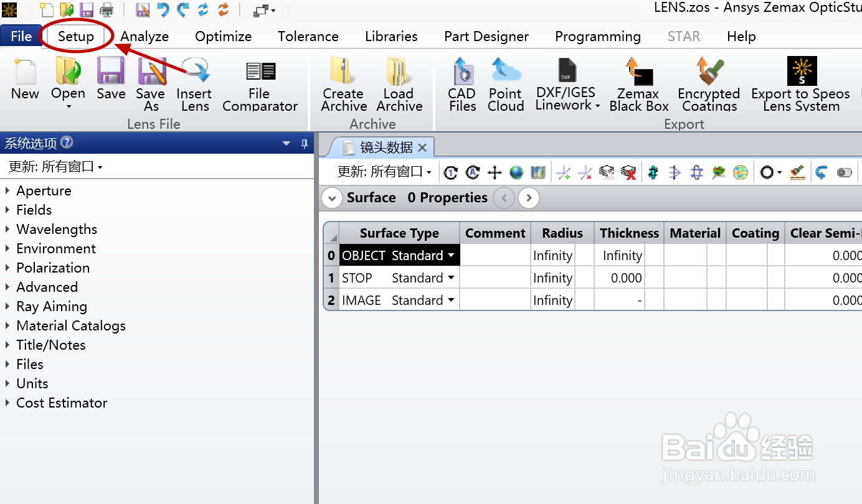Open Title/Notes tree item

tap(50, 345)
